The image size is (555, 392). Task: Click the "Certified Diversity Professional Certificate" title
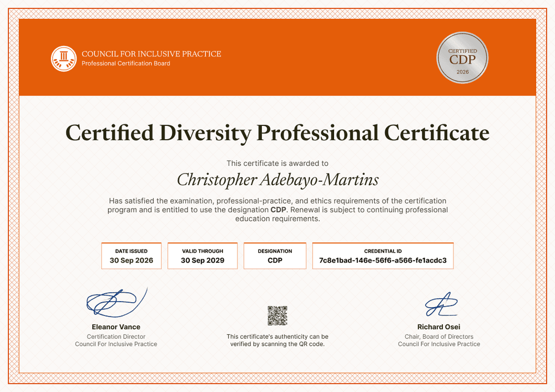277,133
